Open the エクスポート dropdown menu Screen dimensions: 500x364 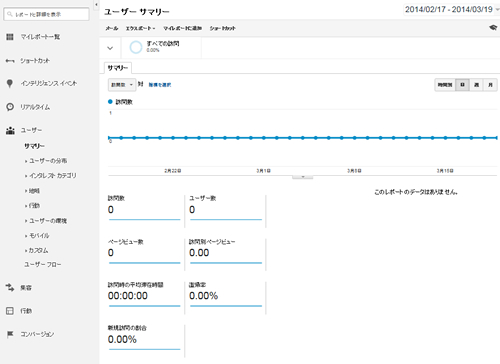coord(140,28)
